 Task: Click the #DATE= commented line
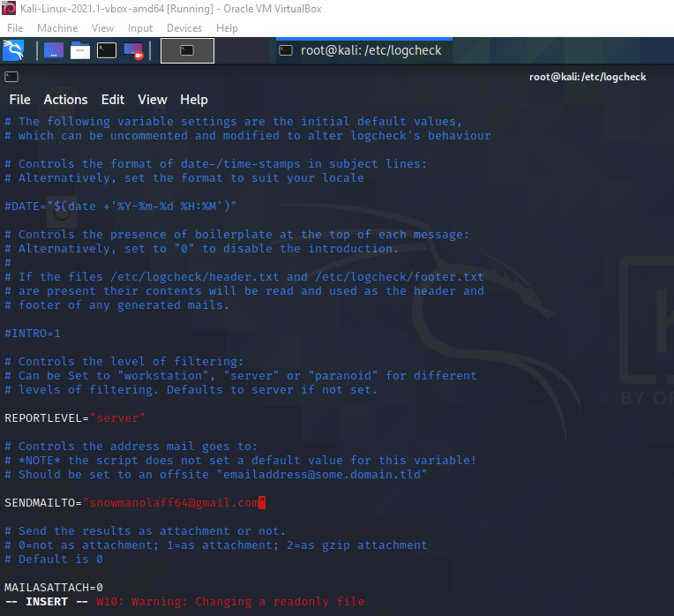click(120, 206)
